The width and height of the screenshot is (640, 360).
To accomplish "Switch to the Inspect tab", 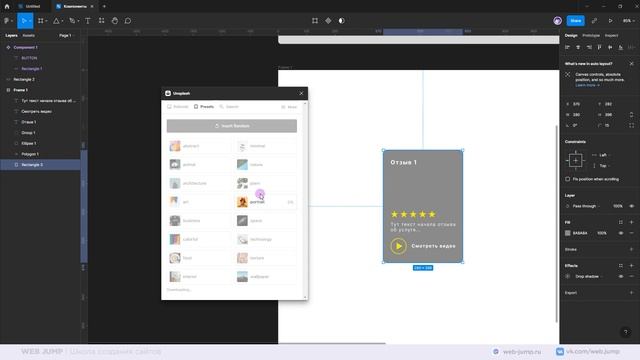I will click(611, 36).
